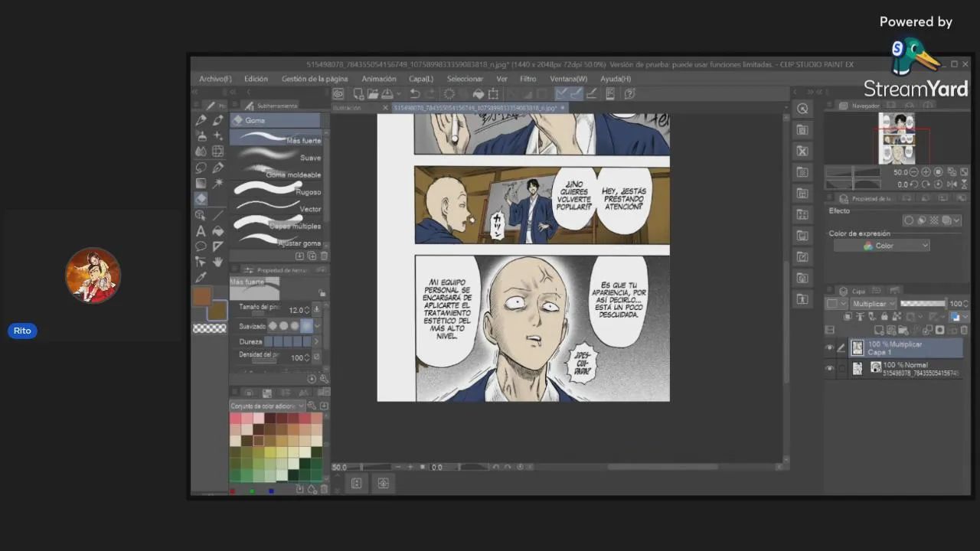Screen dimensions: 980x551
Task: Click the Navigator page thumbnail
Action: click(x=896, y=139)
